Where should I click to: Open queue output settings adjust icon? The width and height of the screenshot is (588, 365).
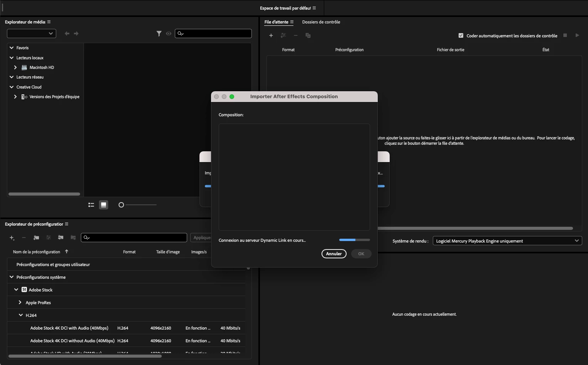283,35
